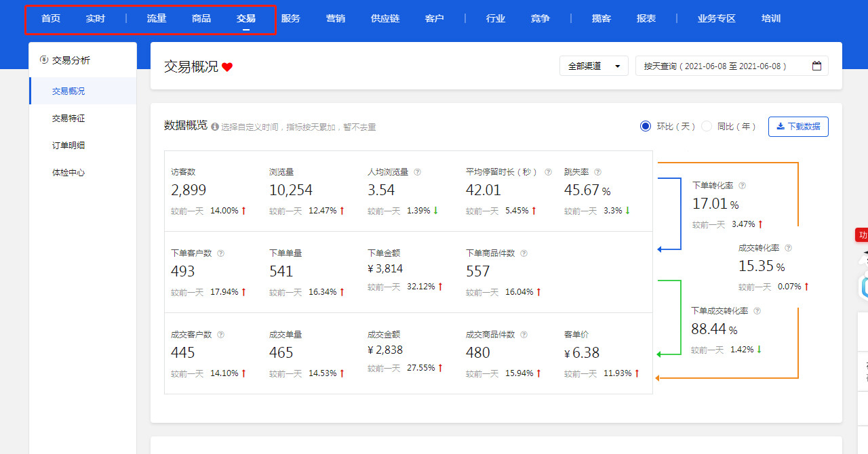Open the 揽客 navigation tab
Viewport: 868px width, 454px height.
tap(601, 18)
